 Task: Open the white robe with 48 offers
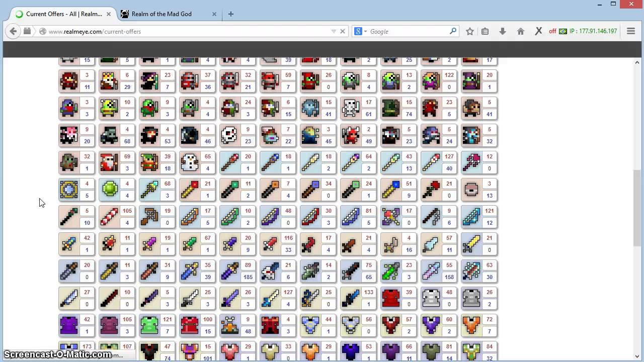coord(431,298)
